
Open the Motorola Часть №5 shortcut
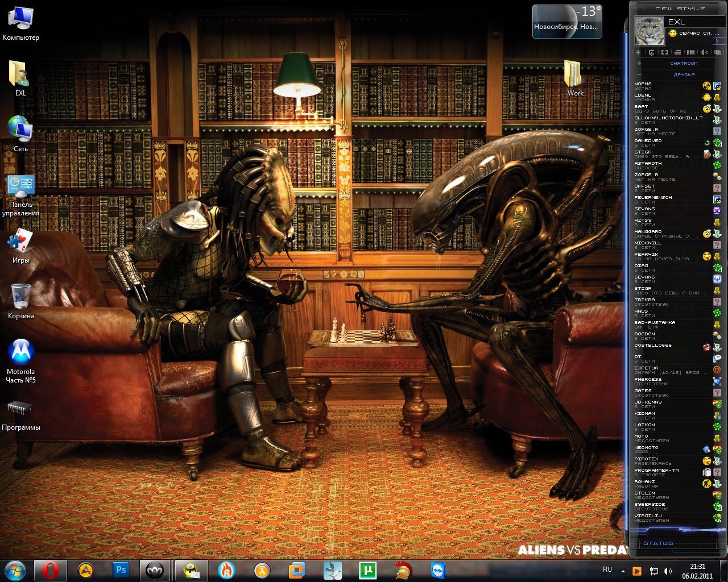21,361
